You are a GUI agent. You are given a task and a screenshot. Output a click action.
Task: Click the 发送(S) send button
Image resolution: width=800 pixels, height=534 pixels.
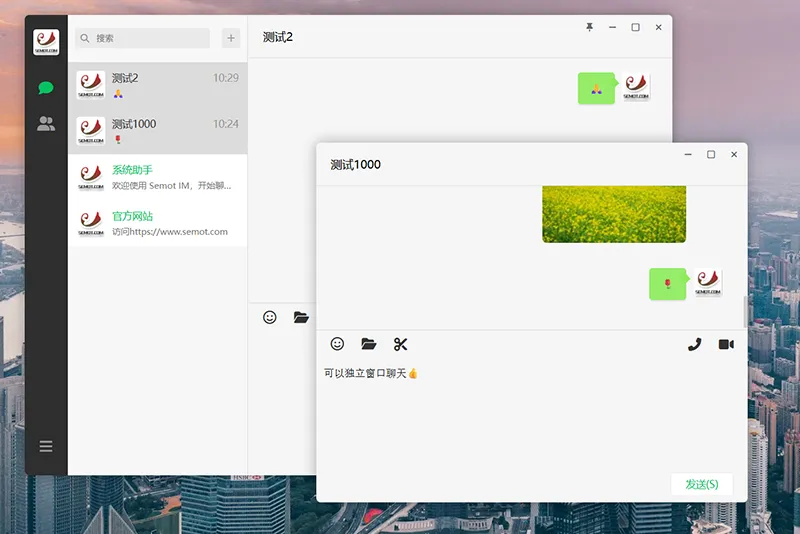(x=701, y=484)
